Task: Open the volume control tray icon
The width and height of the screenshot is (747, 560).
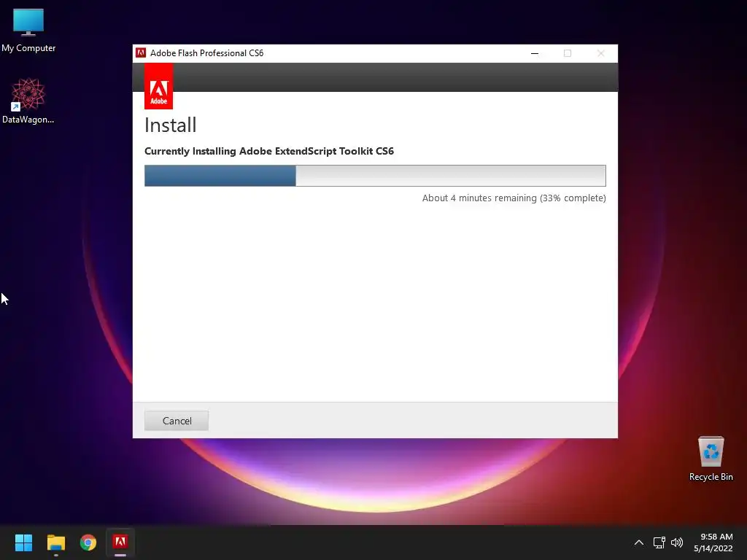Action: click(676, 542)
